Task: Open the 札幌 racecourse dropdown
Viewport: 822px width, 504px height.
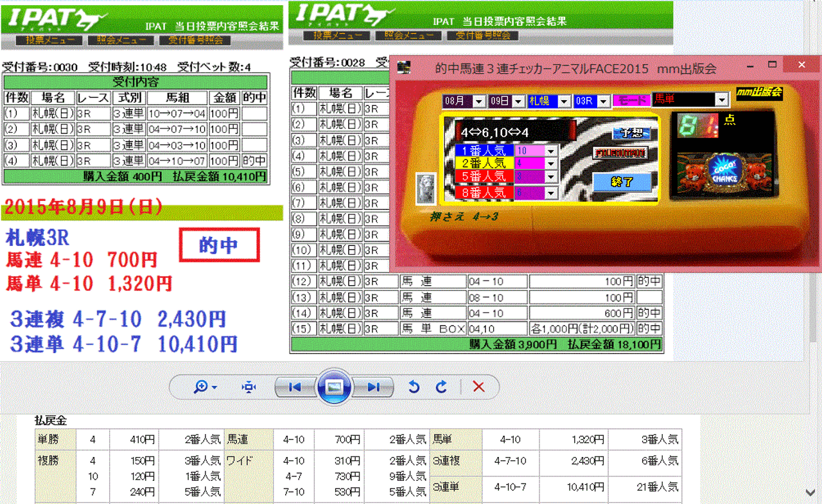Action: [x=564, y=101]
